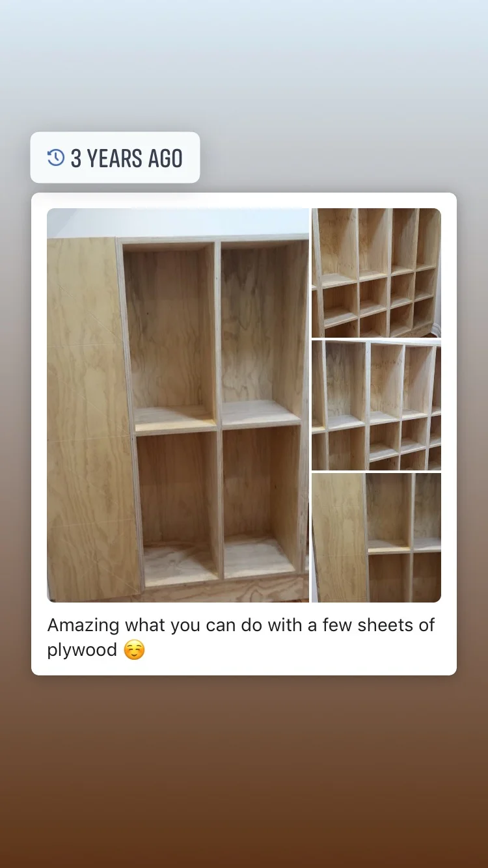
Task: Tap the numeral "3" in the memory badge
Action: coord(76,158)
